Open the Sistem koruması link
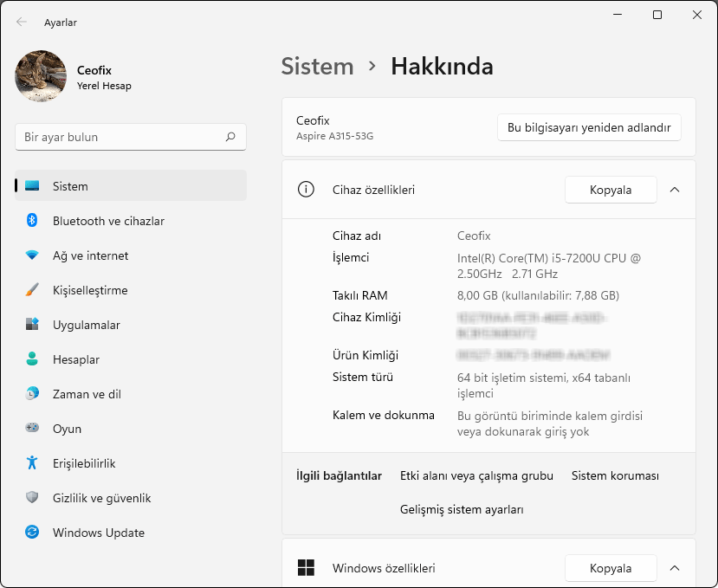 tap(615, 475)
